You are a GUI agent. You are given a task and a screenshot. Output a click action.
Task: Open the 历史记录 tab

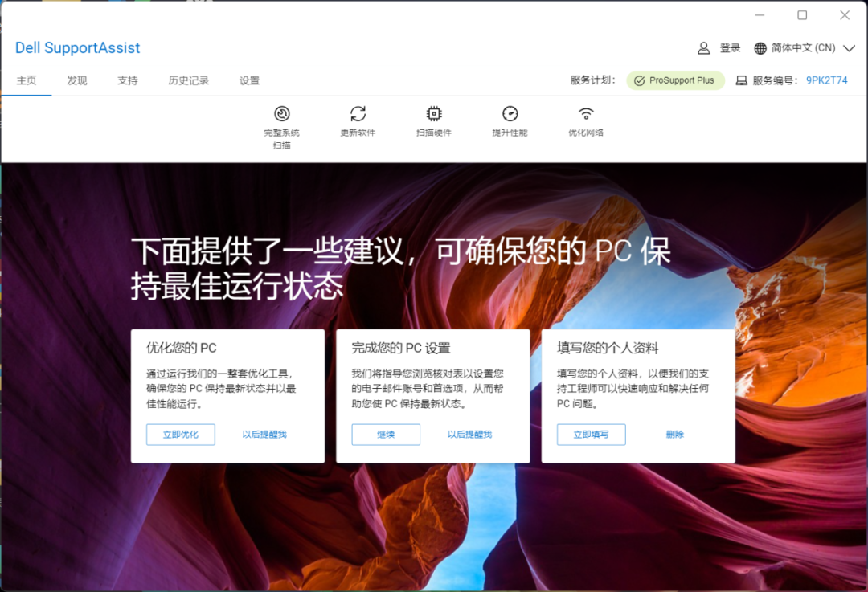pos(189,81)
